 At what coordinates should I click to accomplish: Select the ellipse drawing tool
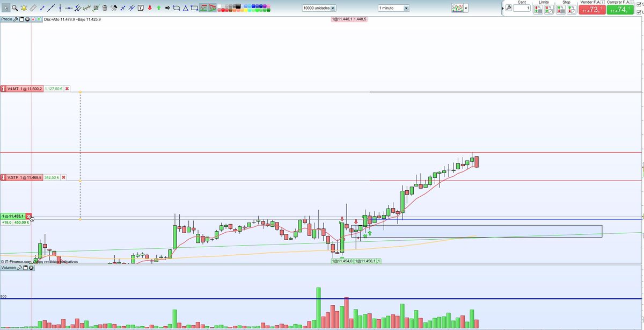click(176, 8)
